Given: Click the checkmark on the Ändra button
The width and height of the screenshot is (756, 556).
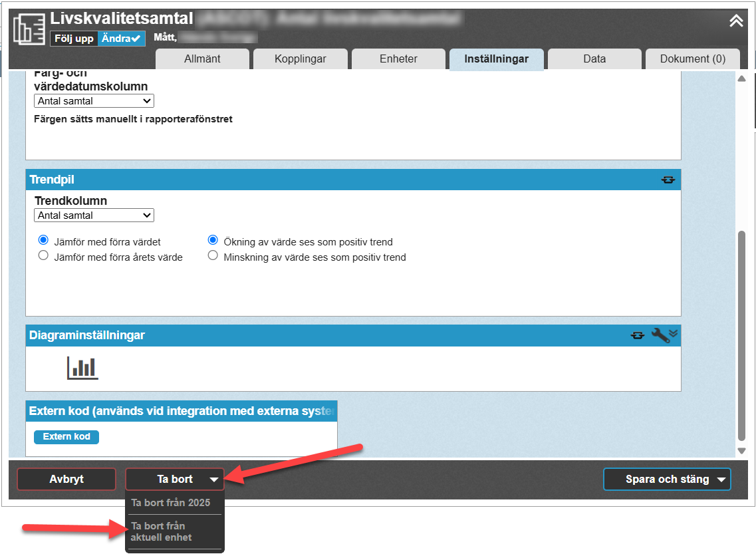Looking at the screenshot, I should click(136, 39).
